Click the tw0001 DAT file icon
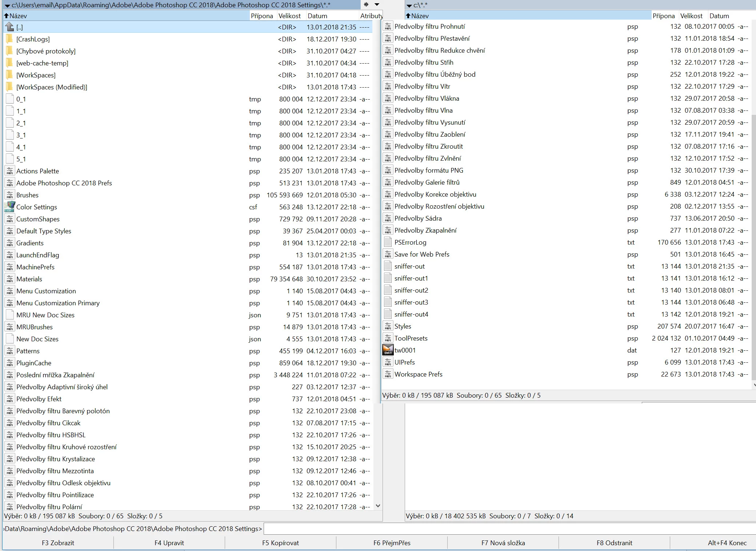 pyautogui.click(x=388, y=350)
